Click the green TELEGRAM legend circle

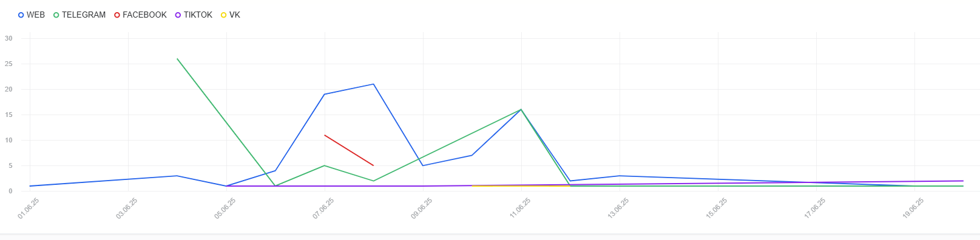[56, 15]
